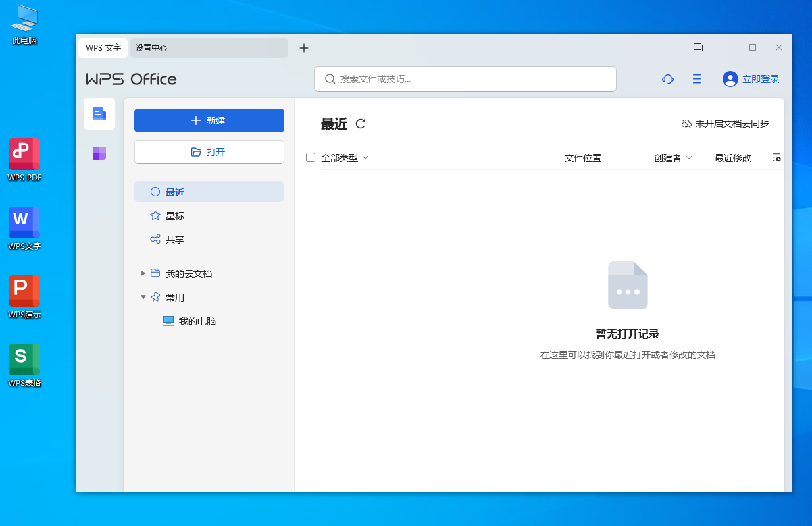The image size is (812, 526).
Task: Collapse the 常用 tree section
Action: pos(143,297)
